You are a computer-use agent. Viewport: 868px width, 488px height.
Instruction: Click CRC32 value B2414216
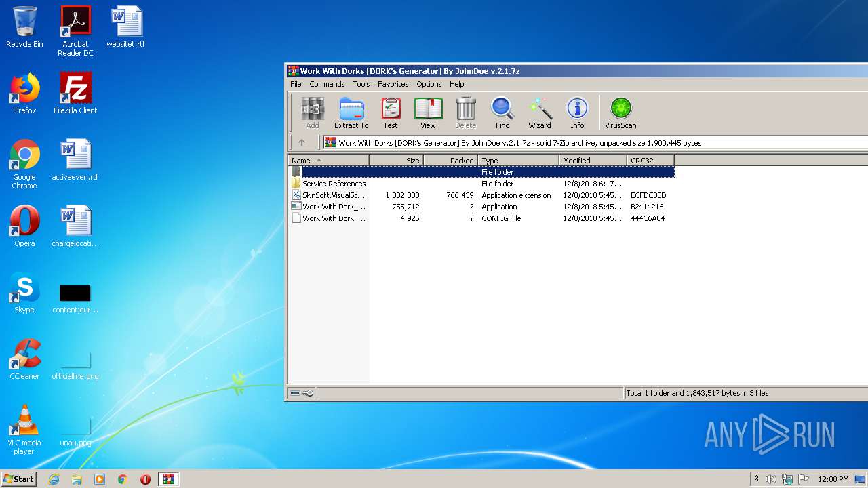(647, 207)
